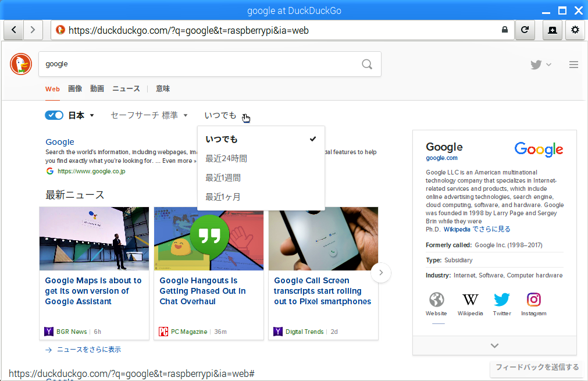Expand the Google info panel chevron
588x381 pixels.
pyautogui.click(x=494, y=346)
